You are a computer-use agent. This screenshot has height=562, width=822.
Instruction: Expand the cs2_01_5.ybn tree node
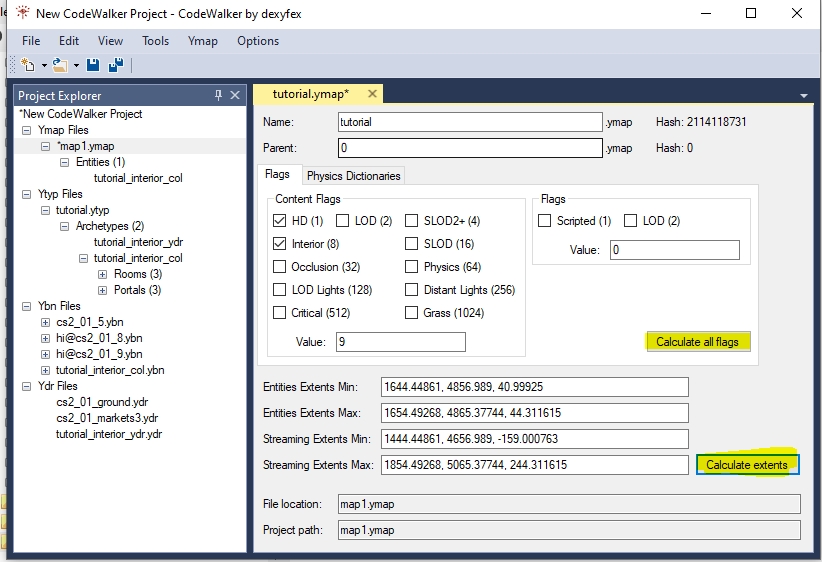click(45, 322)
